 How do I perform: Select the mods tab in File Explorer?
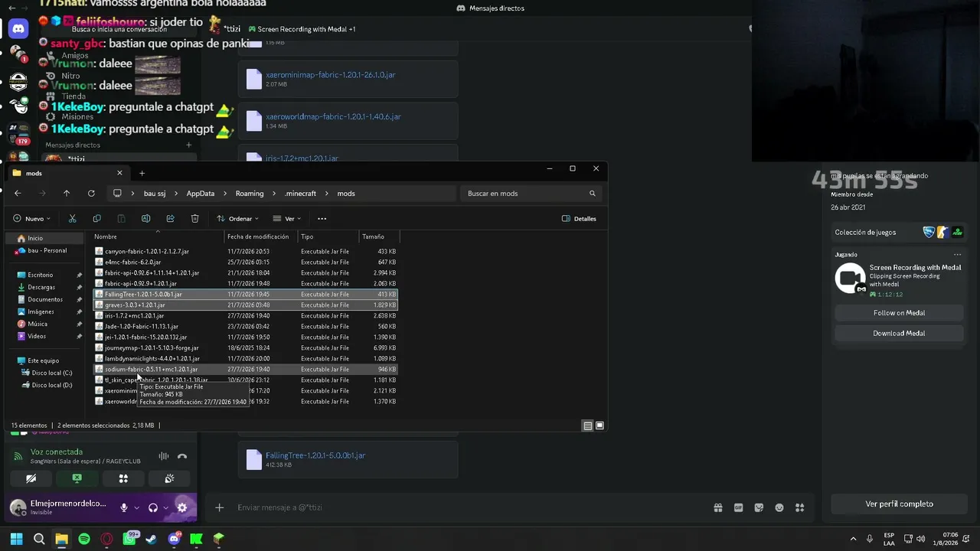coord(67,173)
